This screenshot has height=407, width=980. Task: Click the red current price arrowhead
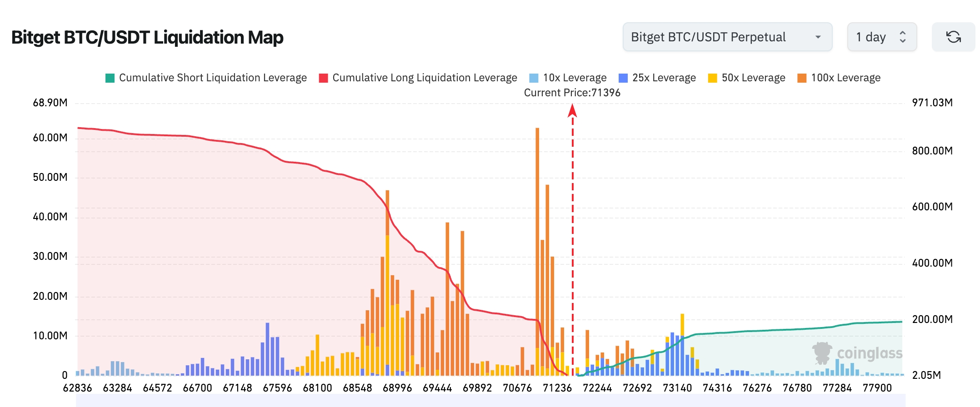(x=572, y=110)
